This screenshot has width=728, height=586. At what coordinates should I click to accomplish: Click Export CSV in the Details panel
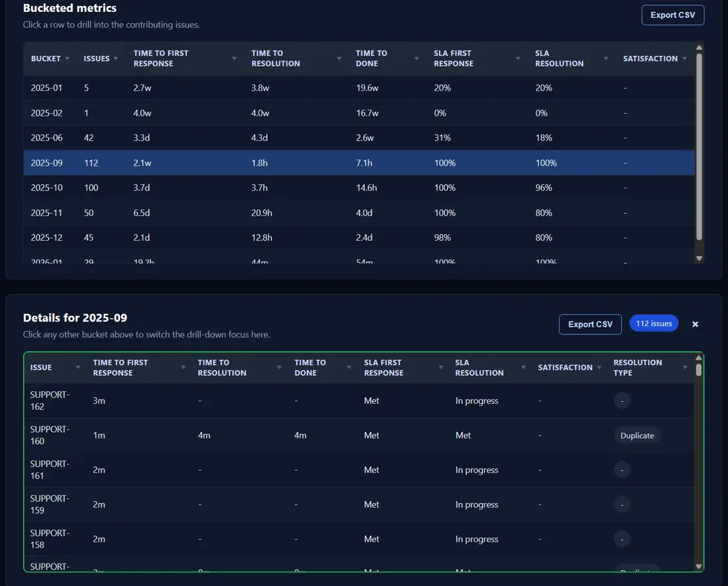click(590, 324)
